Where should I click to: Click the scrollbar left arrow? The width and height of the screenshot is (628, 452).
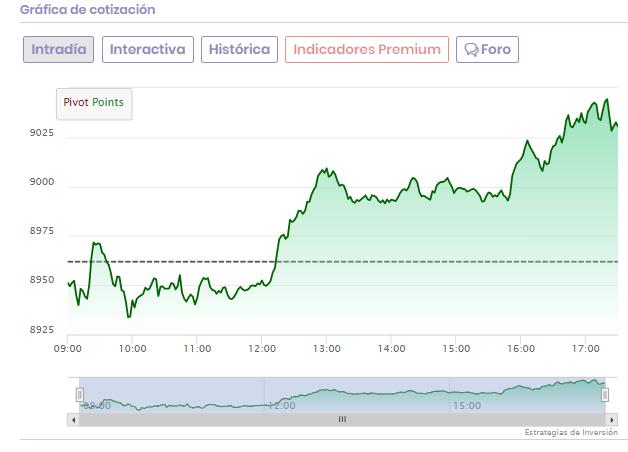73,420
